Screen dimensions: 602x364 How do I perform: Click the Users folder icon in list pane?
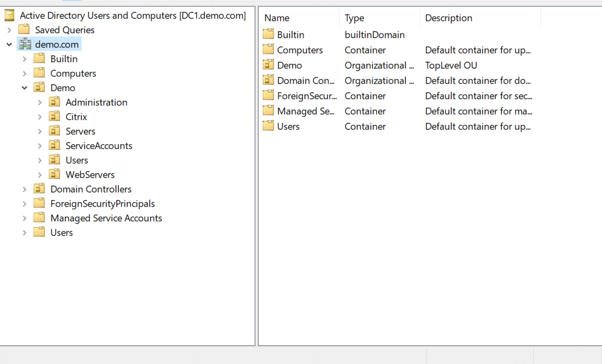(268, 126)
